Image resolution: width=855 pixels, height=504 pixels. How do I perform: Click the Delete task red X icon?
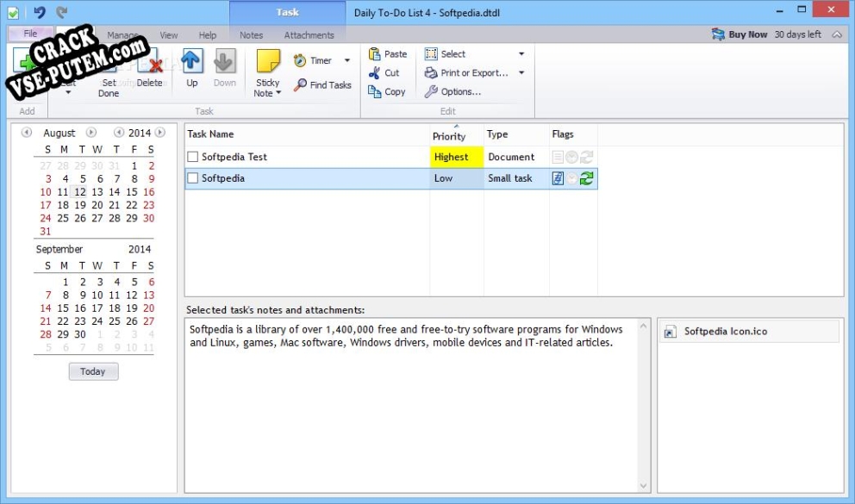[x=150, y=61]
